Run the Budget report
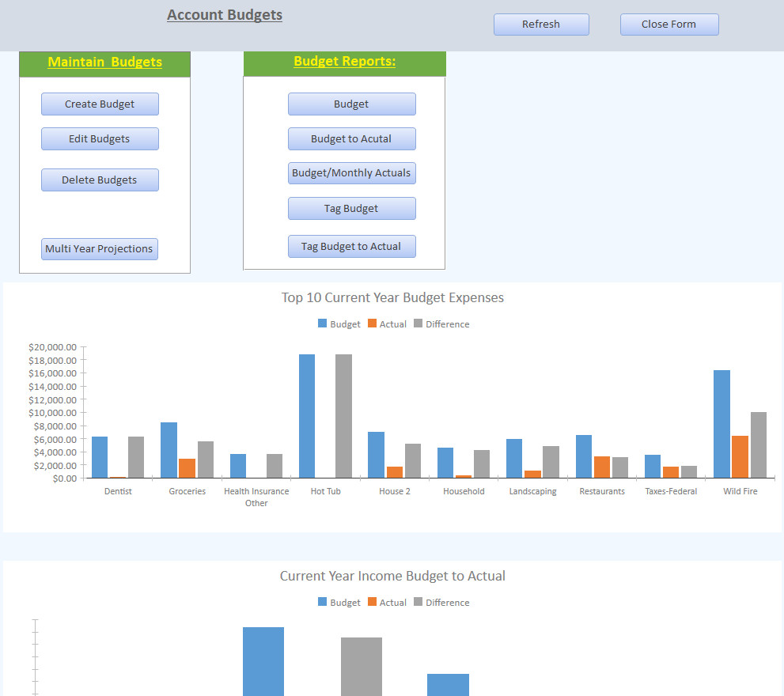This screenshot has width=784, height=696. 351,104
